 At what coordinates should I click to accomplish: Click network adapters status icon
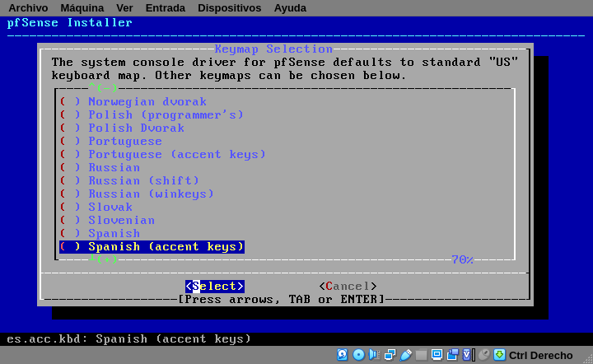tap(390, 355)
